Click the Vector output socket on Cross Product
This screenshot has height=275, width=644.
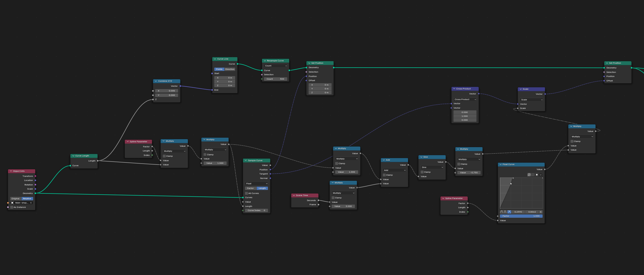(479, 94)
